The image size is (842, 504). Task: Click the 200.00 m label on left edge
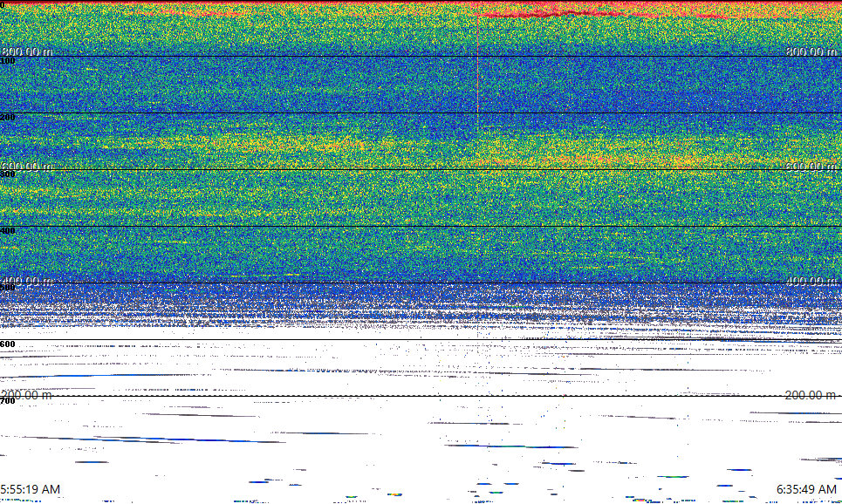[x=27, y=395]
